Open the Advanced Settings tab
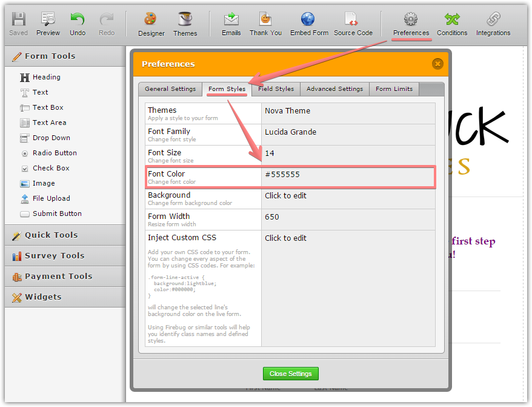The height and width of the screenshot is (407, 532). click(334, 89)
